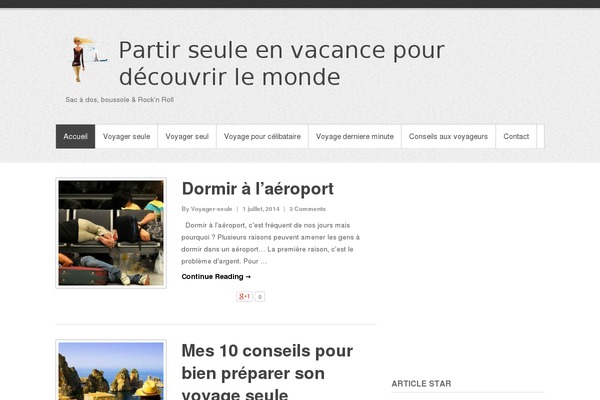Follow Continue Reading for airport article
Screen dimensions: 600x400
click(216, 276)
